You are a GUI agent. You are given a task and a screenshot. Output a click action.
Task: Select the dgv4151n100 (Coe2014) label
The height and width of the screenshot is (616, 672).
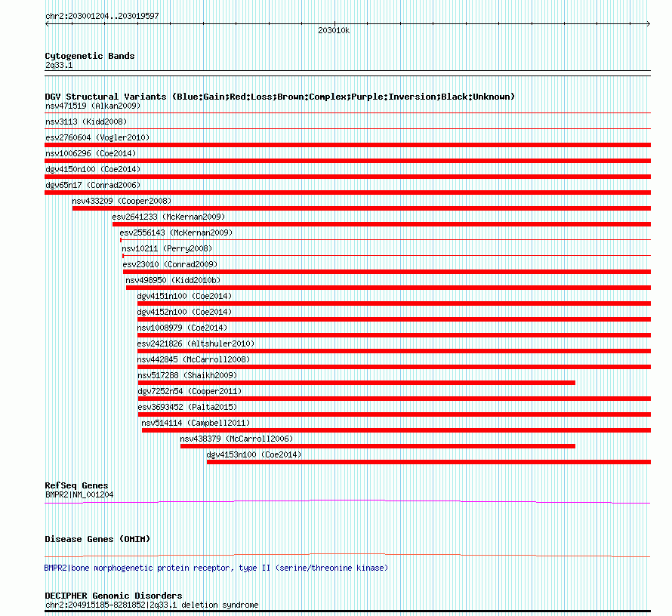click(x=184, y=296)
